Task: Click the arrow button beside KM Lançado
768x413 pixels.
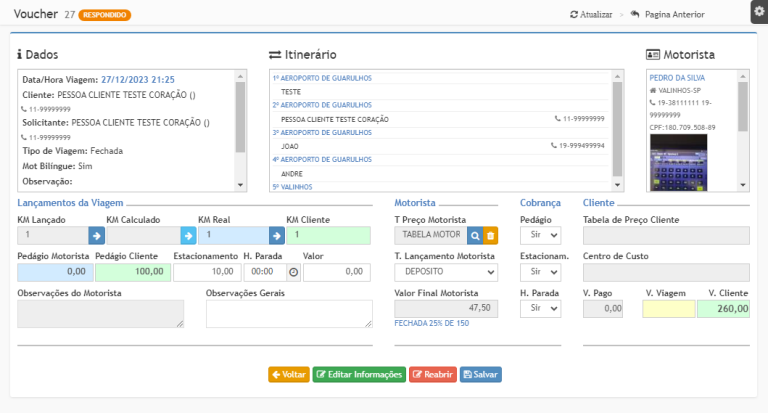Action: pos(97,236)
